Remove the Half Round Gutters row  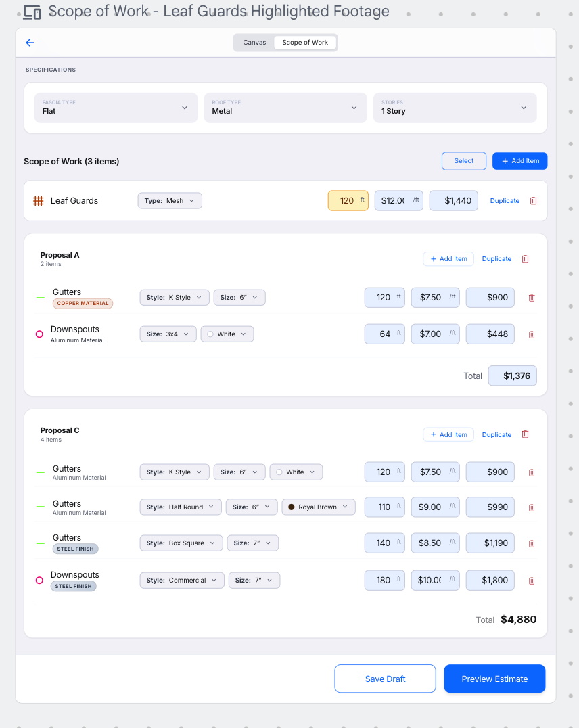pyautogui.click(x=532, y=508)
